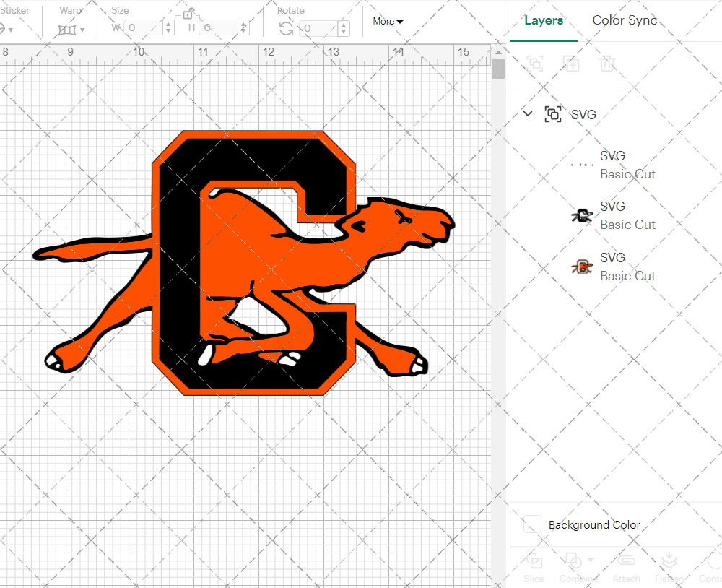Click the Group icon above the Layers list
This screenshot has height=588, width=722.
[x=535, y=64]
